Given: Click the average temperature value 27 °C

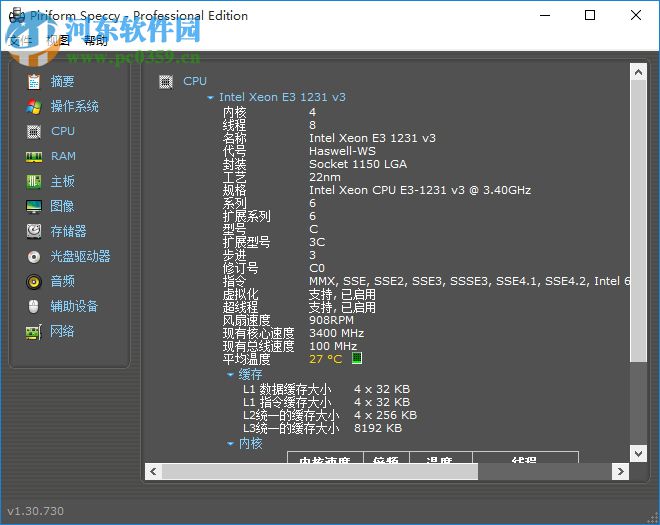Looking at the screenshot, I should tap(325, 359).
